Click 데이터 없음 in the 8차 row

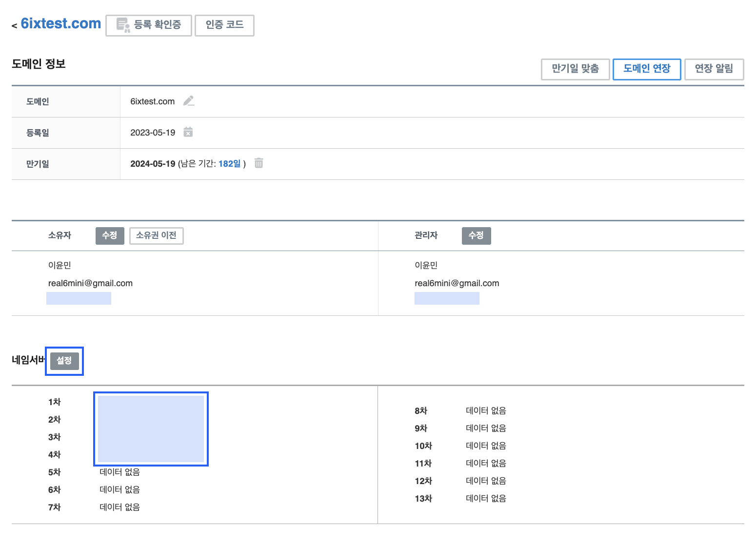coord(486,410)
